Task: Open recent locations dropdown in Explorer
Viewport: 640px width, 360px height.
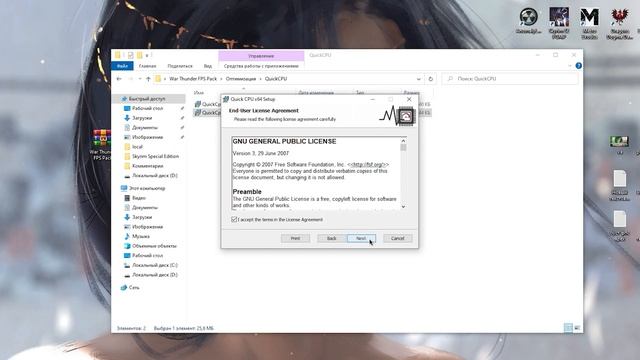Action: coord(140,79)
